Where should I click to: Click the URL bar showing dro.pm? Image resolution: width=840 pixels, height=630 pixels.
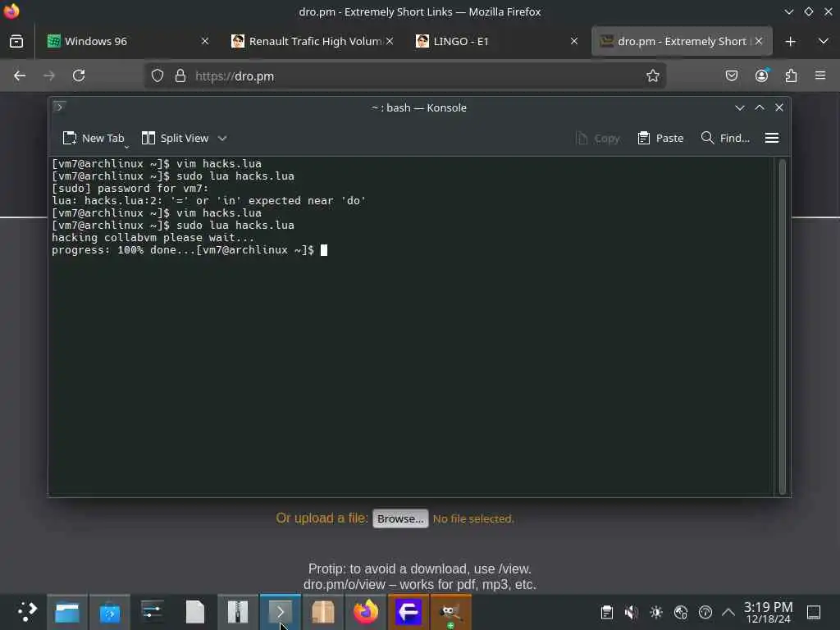point(404,75)
